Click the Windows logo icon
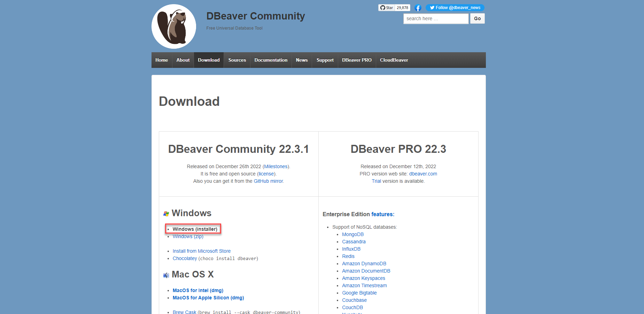Screen dimensions: 644x314 (166, 214)
